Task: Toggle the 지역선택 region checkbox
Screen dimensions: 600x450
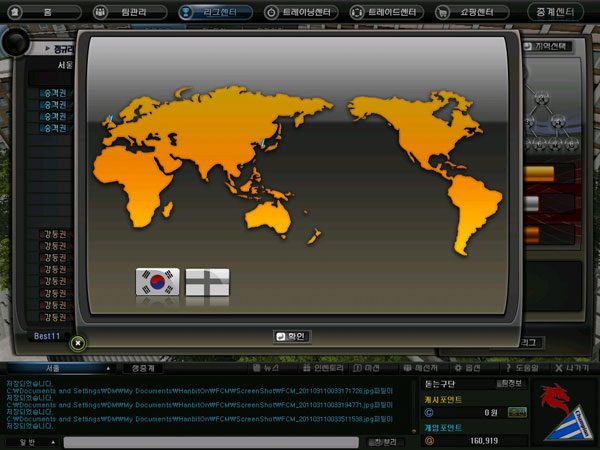Action: (531, 46)
